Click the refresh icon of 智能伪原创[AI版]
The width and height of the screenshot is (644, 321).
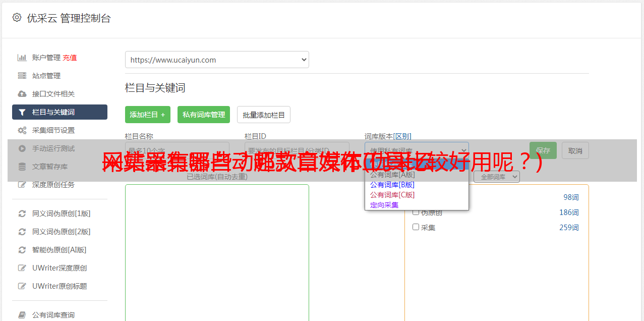22,250
